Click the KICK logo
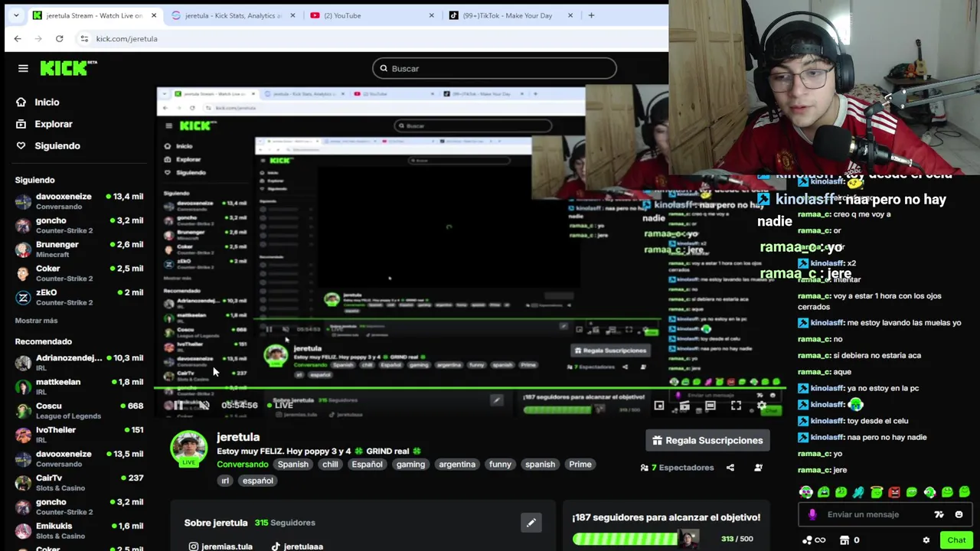The image size is (980, 551). coord(68,68)
